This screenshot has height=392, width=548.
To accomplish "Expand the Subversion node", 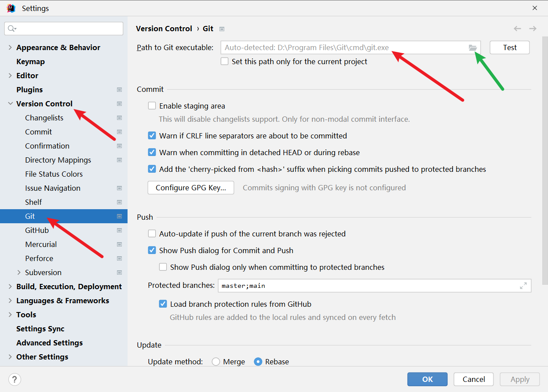I will [x=19, y=272].
